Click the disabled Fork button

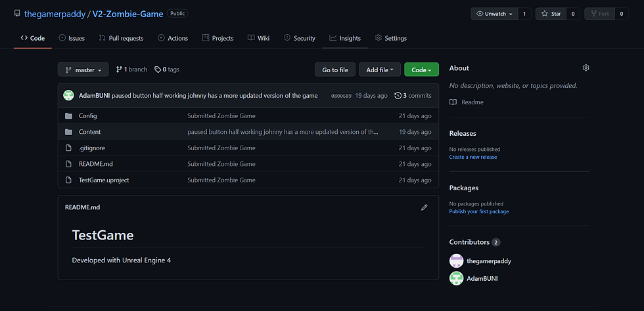click(x=599, y=14)
